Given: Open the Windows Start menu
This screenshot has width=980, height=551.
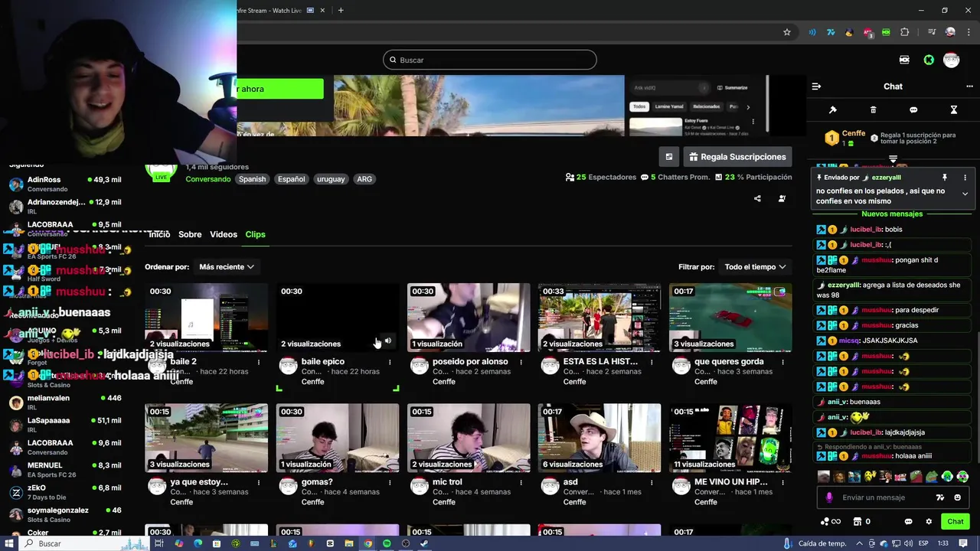Looking at the screenshot, I should click(10, 543).
